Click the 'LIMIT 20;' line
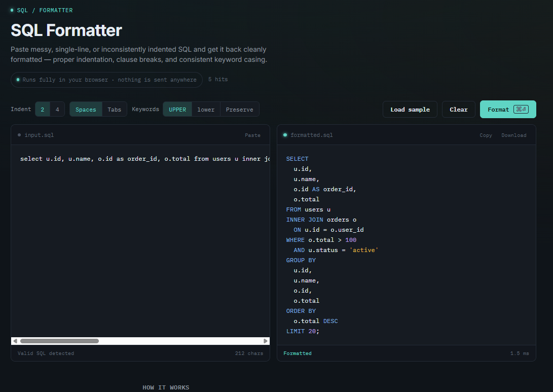Image resolution: width=553 pixels, height=392 pixels. pos(303,331)
